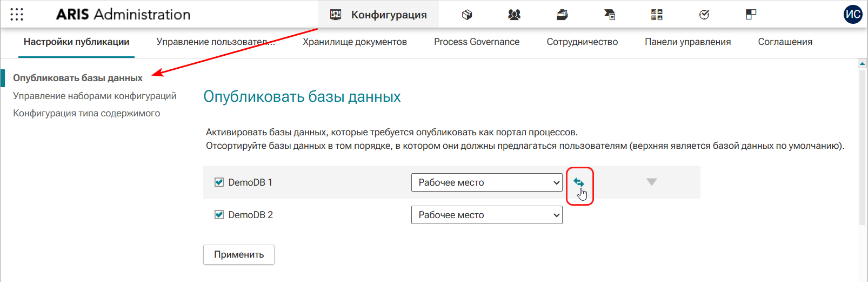868x282 pixels.
Task: Click the swap arrows icon for DemoDB 1
Action: pos(579,182)
